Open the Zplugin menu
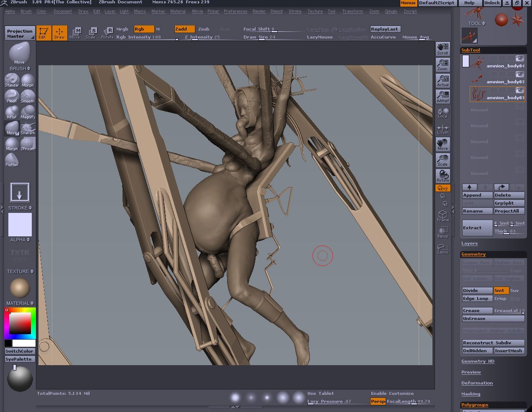532x412 pixels. [x=391, y=11]
